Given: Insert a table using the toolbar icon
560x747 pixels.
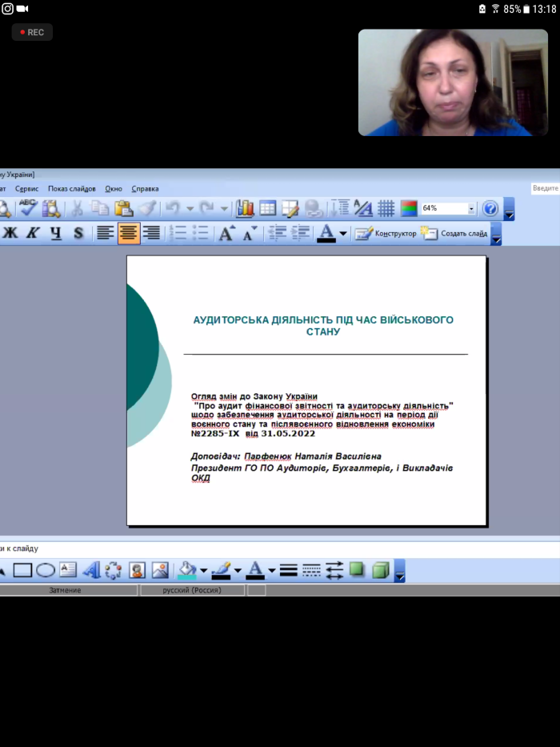Looking at the screenshot, I should (x=267, y=209).
